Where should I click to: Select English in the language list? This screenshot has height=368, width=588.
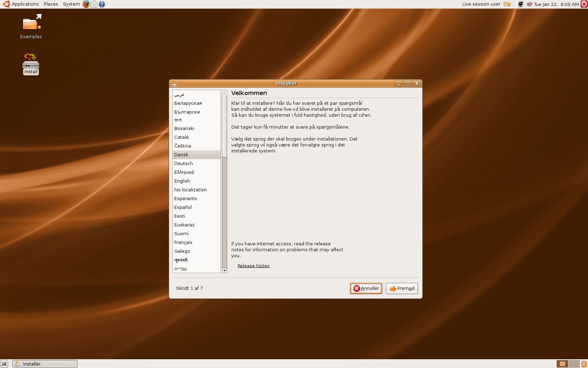pyautogui.click(x=197, y=181)
